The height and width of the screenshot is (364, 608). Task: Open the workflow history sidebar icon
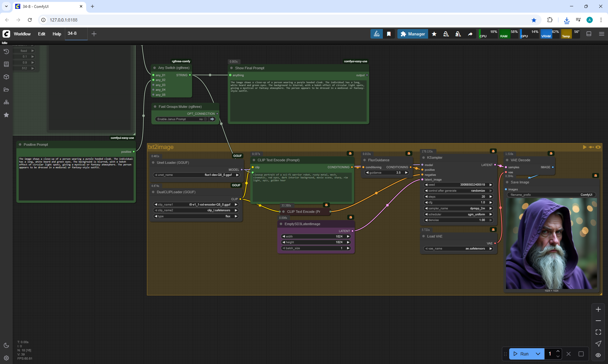(x=6, y=52)
